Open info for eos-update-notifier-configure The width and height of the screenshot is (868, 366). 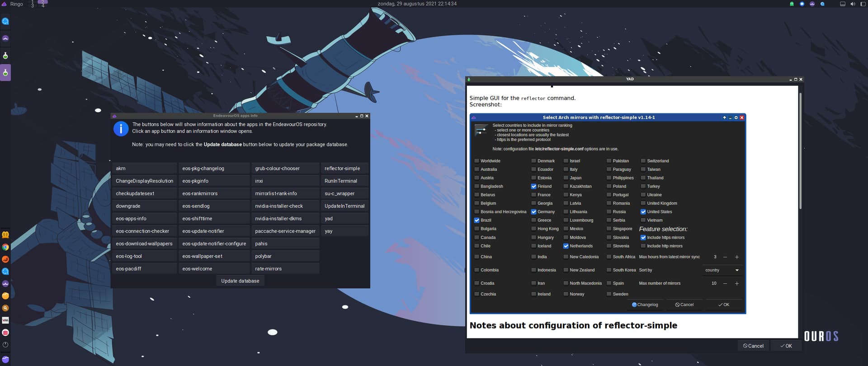[x=214, y=244]
